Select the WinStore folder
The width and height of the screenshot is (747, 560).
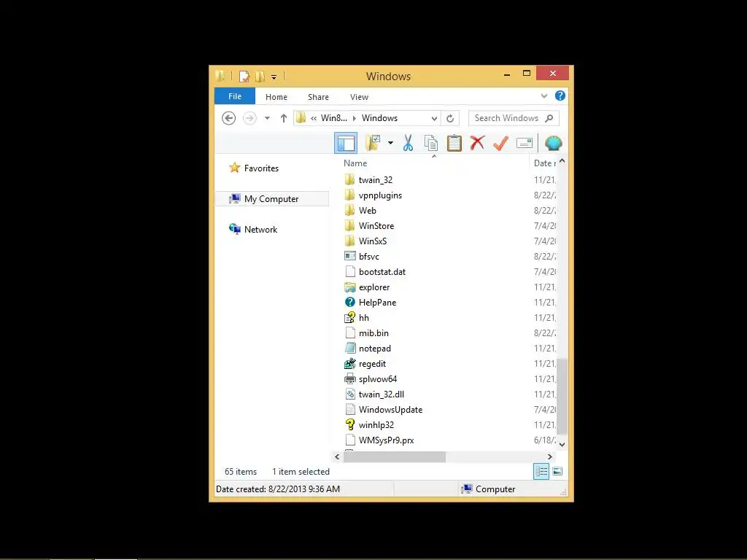(376, 226)
